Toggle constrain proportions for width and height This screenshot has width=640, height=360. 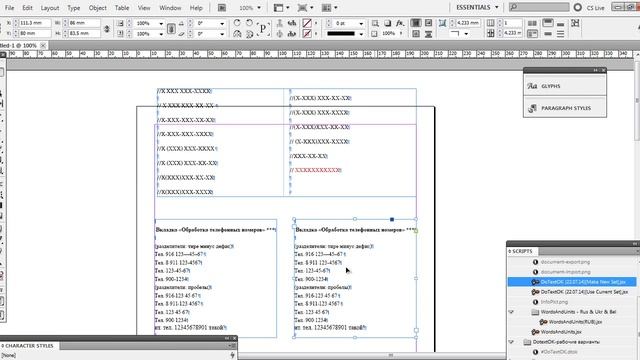[x=107, y=28]
